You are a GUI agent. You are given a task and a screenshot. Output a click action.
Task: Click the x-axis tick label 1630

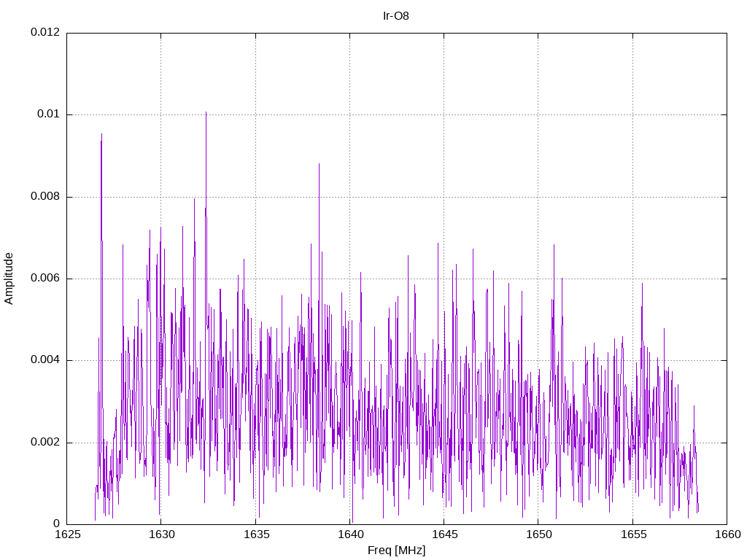[x=161, y=534]
